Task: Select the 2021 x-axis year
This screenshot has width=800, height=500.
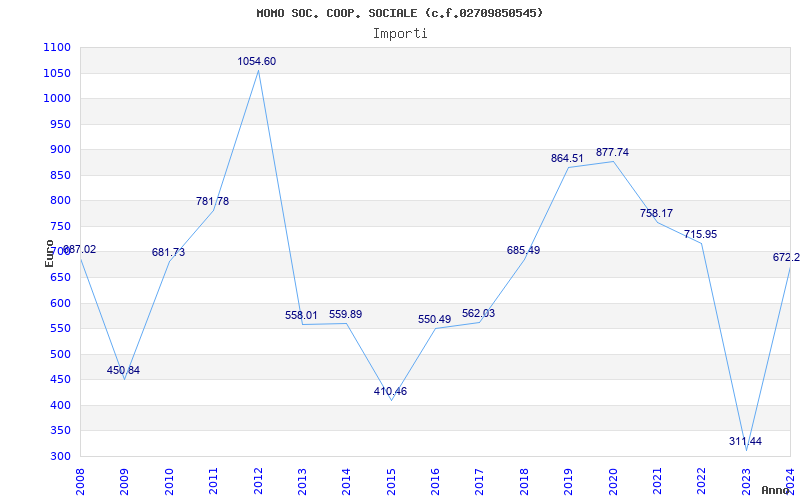Action: click(657, 480)
